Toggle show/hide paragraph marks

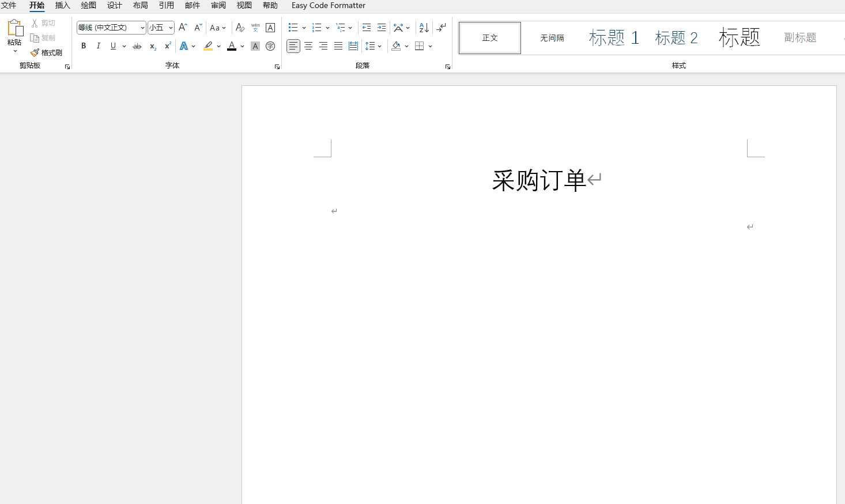tap(441, 28)
